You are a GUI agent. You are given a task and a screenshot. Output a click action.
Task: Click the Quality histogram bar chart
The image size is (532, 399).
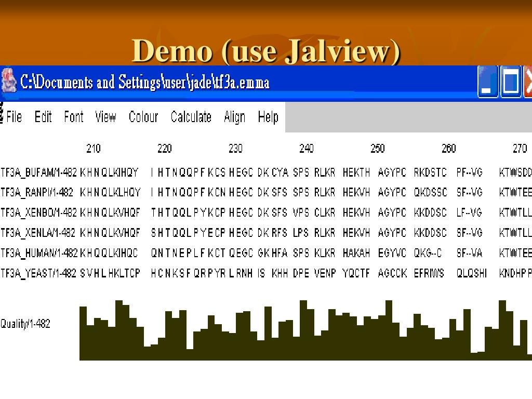305,330
